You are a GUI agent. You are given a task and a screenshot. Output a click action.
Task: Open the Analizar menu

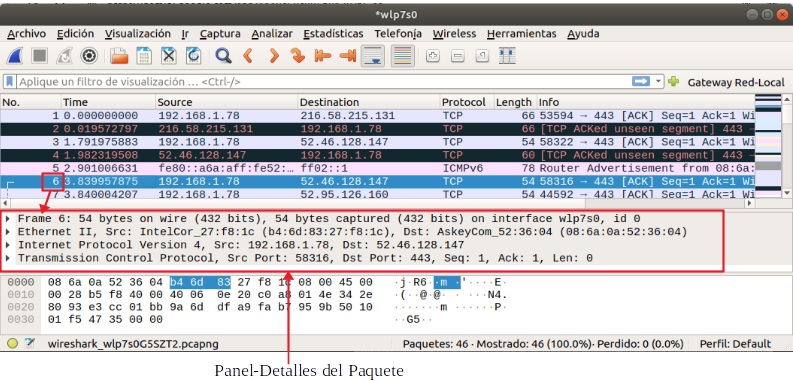pos(272,34)
